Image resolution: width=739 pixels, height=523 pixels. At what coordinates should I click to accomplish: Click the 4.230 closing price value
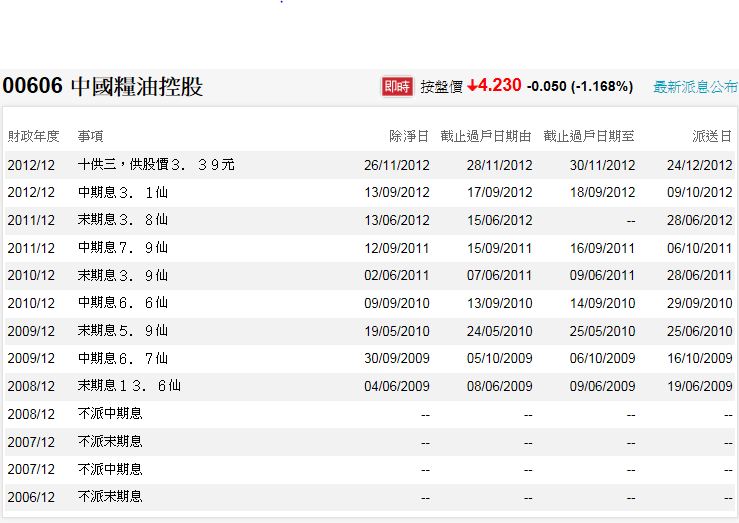pyautogui.click(x=500, y=86)
